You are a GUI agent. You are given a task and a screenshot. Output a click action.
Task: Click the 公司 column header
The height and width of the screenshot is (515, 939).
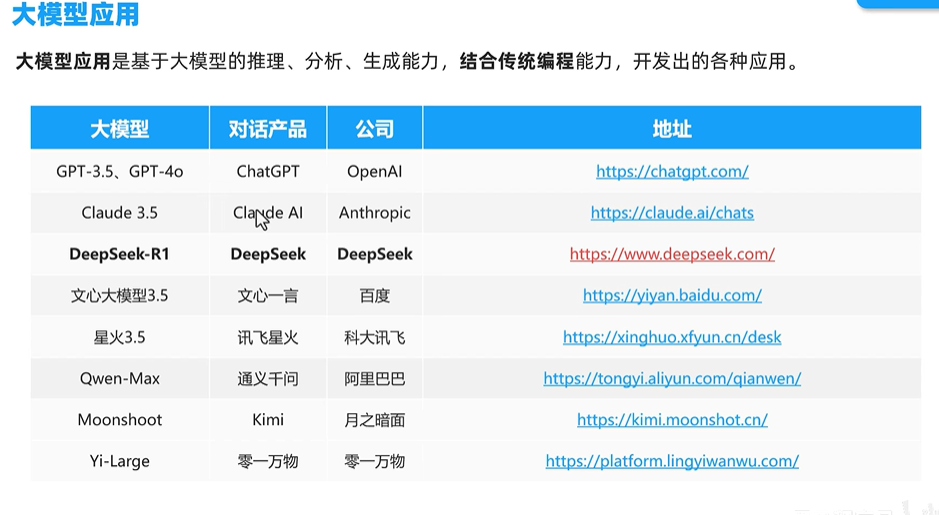[x=375, y=128]
